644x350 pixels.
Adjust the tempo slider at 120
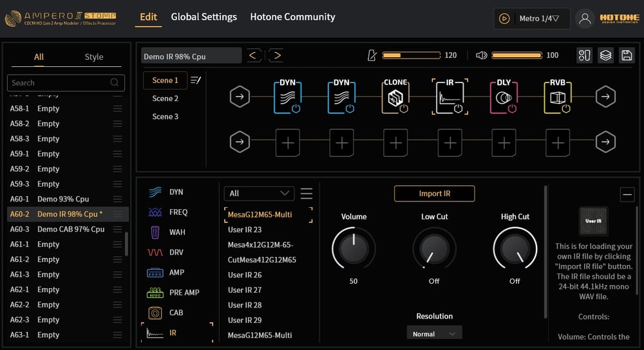tap(411, 55)
